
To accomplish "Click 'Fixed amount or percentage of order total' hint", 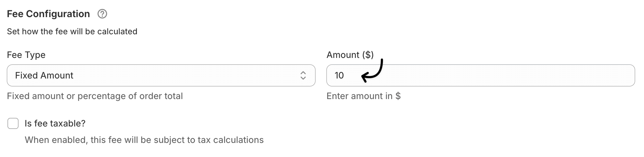I will coord(95,96).
